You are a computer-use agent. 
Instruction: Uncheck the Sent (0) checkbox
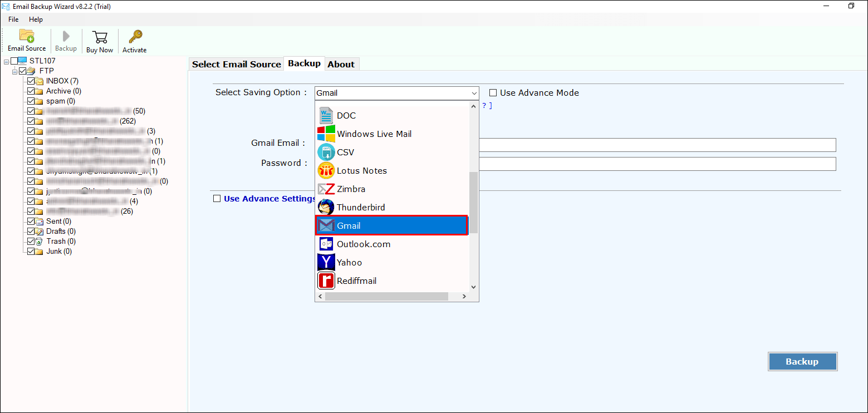31,222
